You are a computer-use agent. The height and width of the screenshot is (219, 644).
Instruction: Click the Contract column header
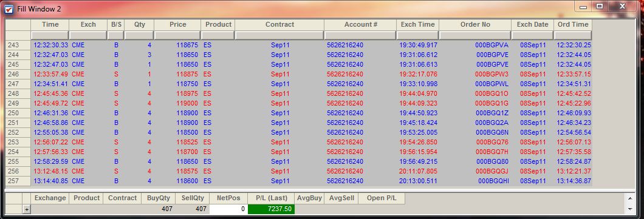[279, 25]
